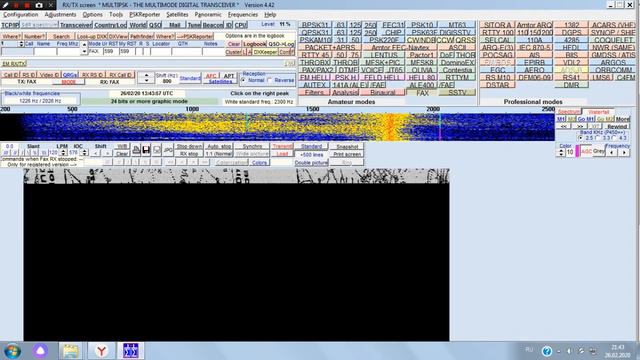Viewport: 640px width, 360px height.
Task: Open File Explorer from the taskbar
Action: click(71, 351)
